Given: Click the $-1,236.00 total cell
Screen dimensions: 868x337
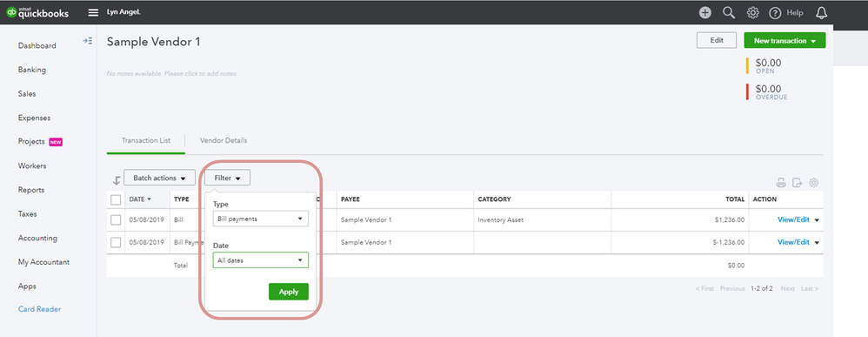Looking at the screenshot, I should coord(729,242).
